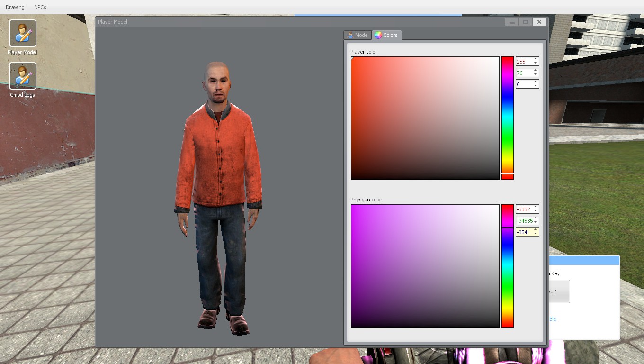Increase the Physgun red value -5352

(536, 208)
